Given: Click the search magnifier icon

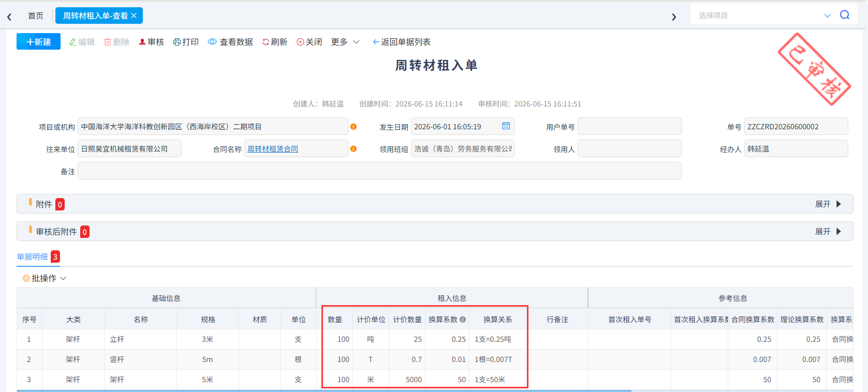Looking at the screenshot, I should point(844,15).
